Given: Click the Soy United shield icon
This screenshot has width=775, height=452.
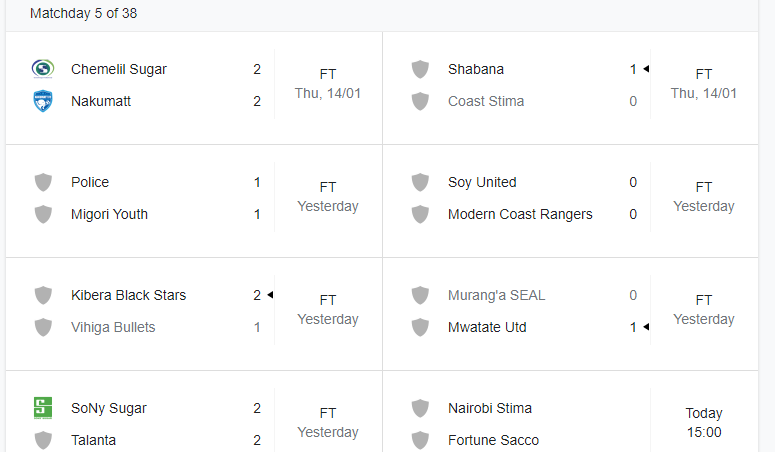Looking at the screenshot, I should coord(420,182).
